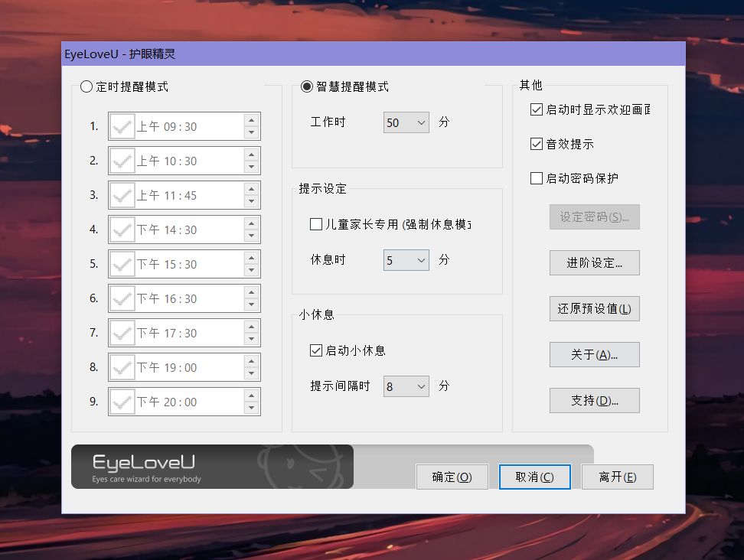This screenshot has width=744, height=560.
Task: Select the 定时提醒模式 radio button
Action: [x=86, y=86]
